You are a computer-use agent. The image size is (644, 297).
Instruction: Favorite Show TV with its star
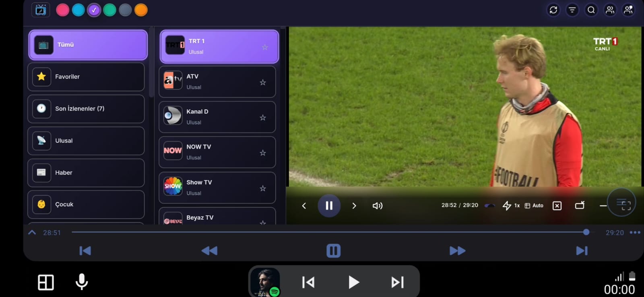(263, 188)
